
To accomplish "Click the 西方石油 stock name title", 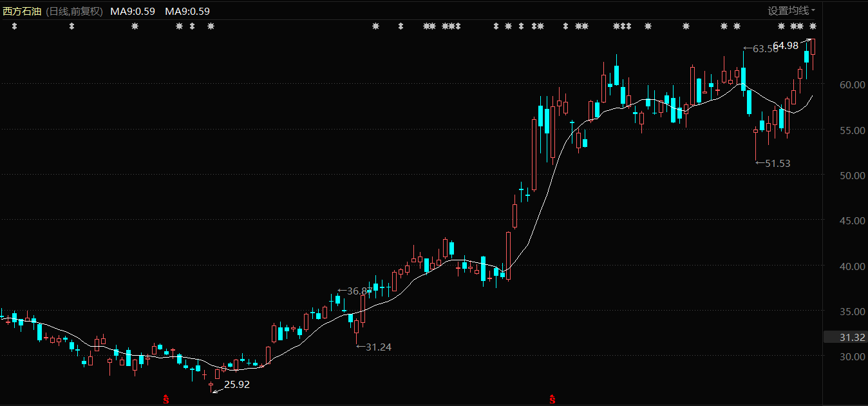I will pyautogui.click(x=22, y=11).
